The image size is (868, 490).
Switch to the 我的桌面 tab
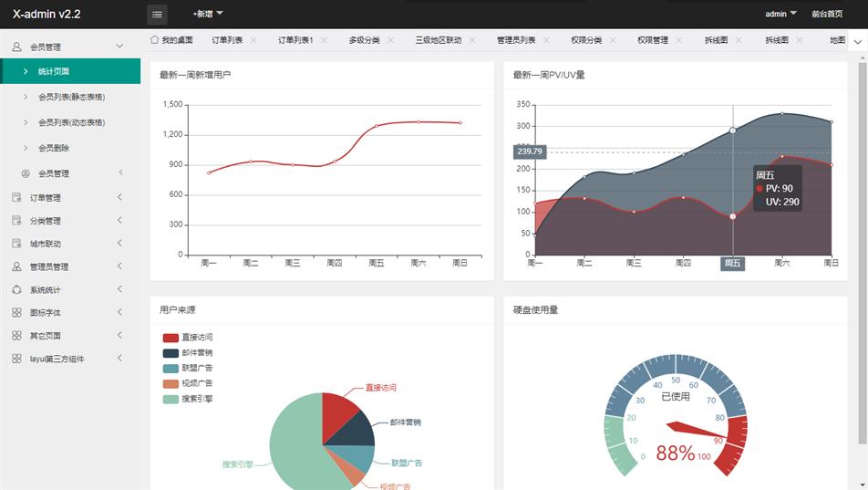click(177, 40)
